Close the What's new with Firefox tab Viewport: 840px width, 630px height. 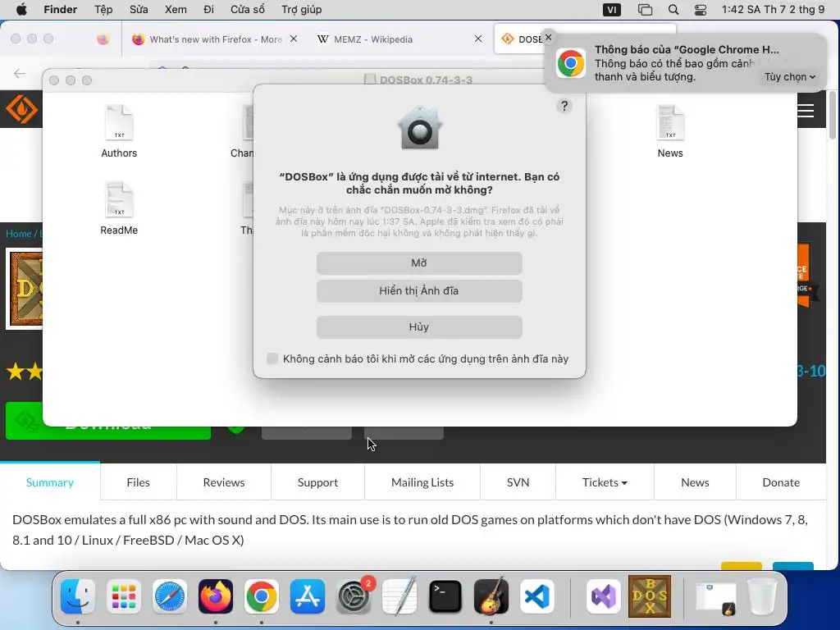coord(294,39)
